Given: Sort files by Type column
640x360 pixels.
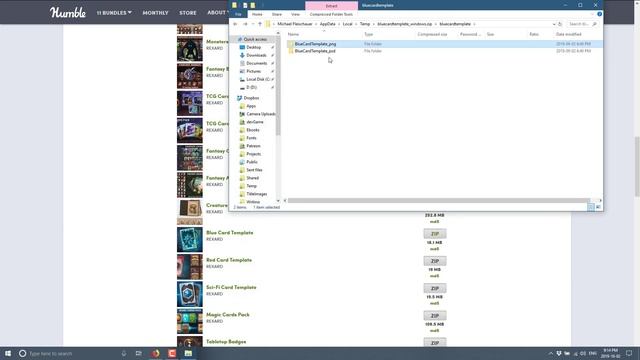Looking at the screenshot, I should 369,34.
